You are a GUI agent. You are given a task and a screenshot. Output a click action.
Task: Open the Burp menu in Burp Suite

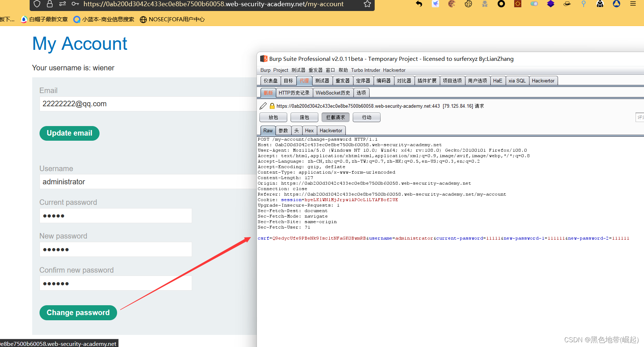point(265,70)
